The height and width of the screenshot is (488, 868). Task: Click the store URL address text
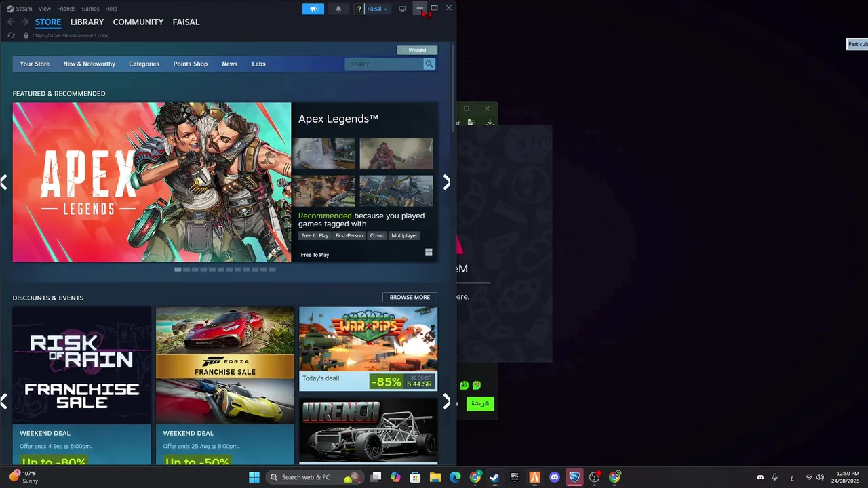pyautogui.click(x=71, y=35)
